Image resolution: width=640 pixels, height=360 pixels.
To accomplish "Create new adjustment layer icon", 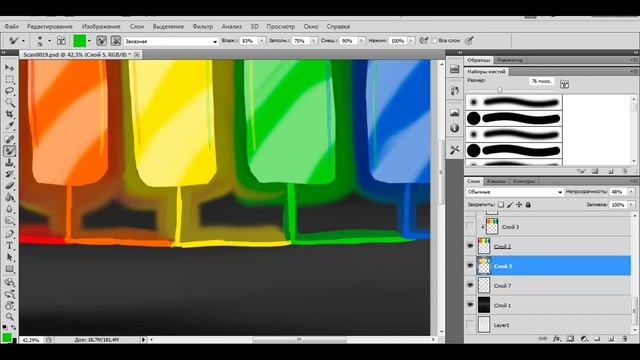I will click(x=584, y=339).
